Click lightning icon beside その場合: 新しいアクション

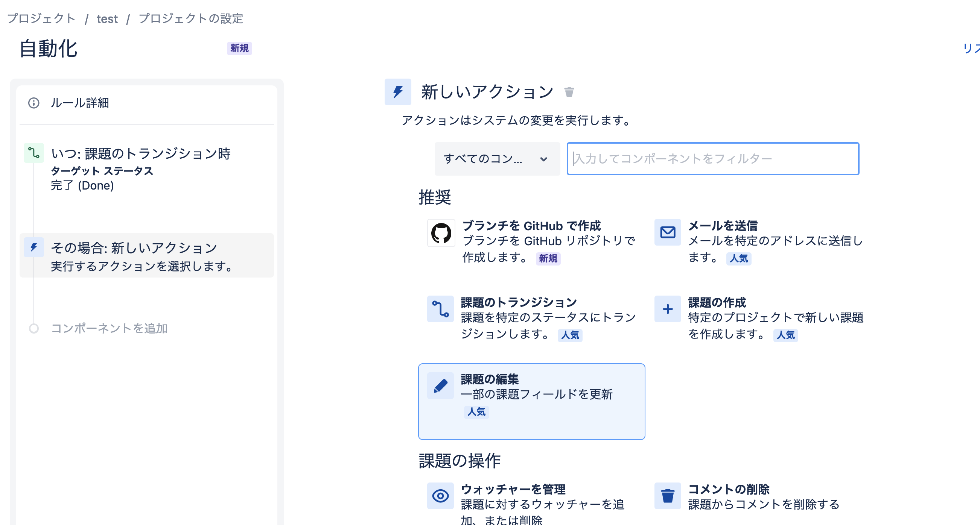pyautogui.click(x=34, y=247)
